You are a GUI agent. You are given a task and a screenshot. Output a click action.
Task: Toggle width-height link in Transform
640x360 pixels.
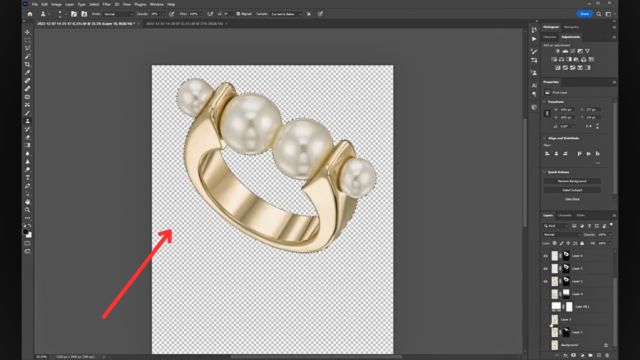pos(547,113)
